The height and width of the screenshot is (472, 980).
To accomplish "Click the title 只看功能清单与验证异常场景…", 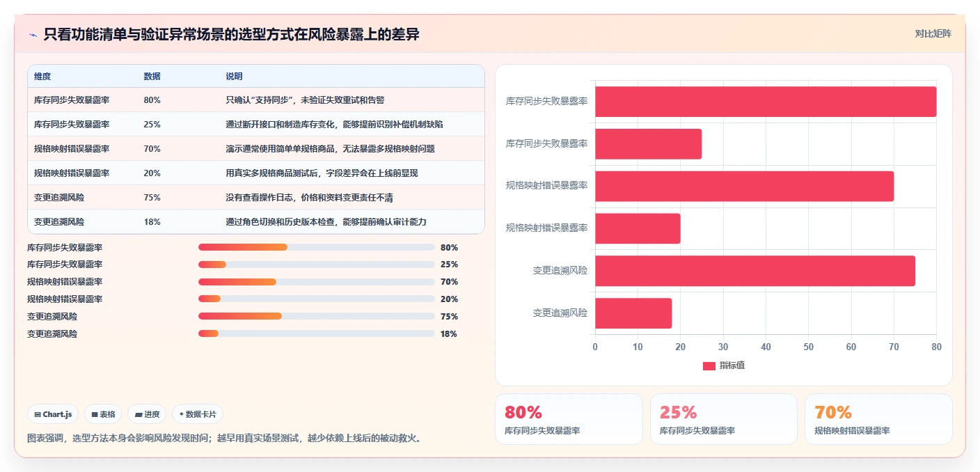I will (231, 34).
